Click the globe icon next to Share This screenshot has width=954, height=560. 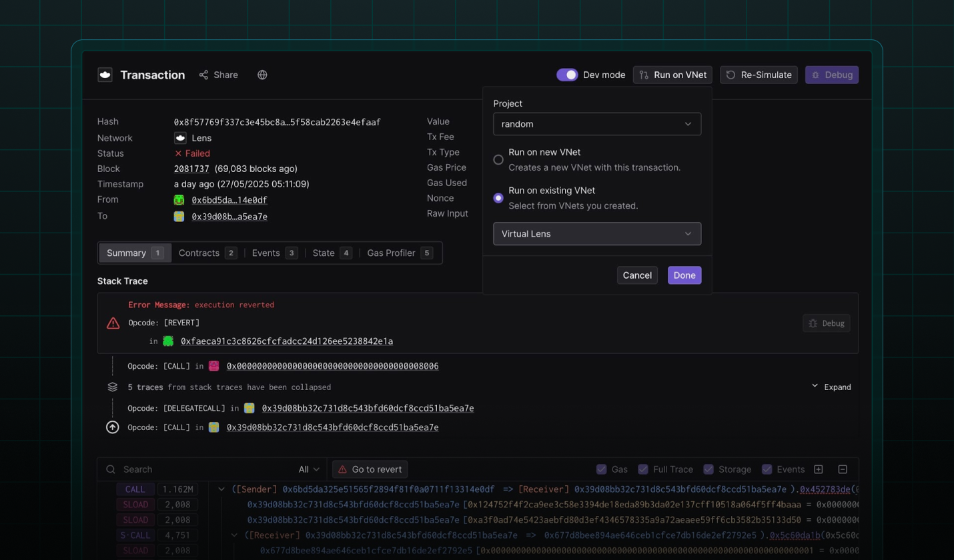tap(262, 75)
